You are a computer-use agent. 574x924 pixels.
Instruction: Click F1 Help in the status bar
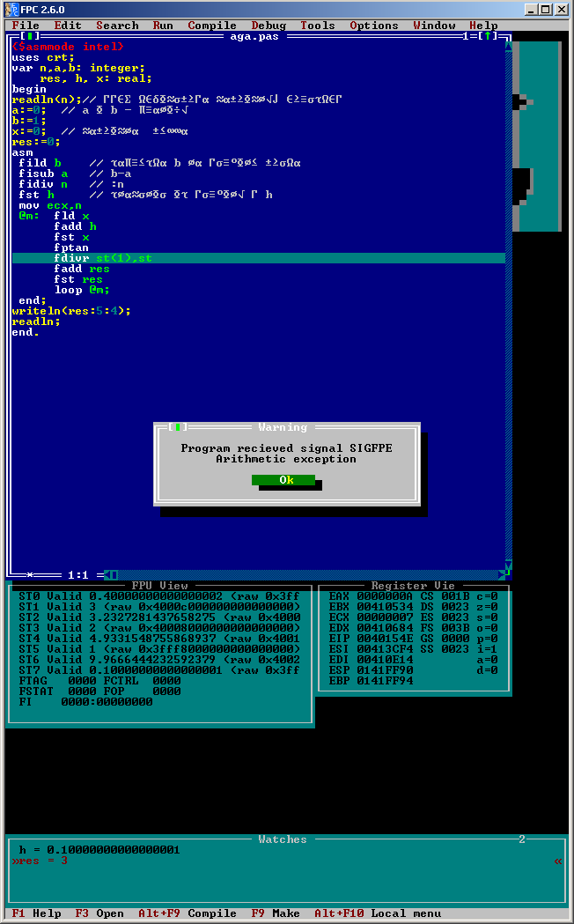(36, 913)
